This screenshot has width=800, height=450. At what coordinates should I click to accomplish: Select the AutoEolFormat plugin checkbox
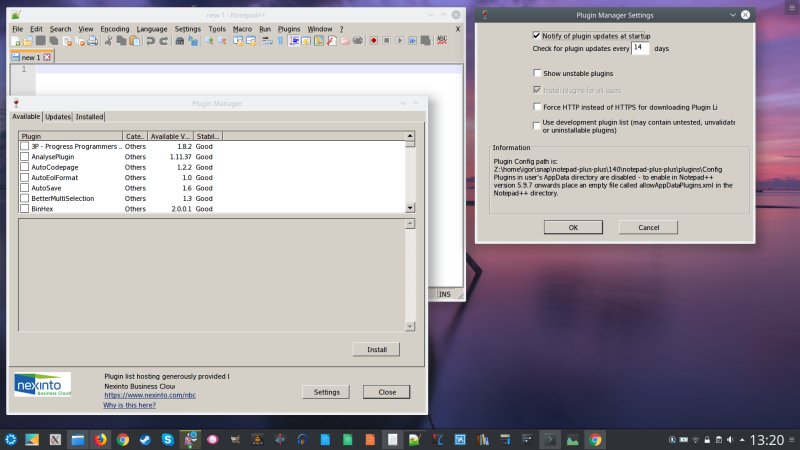point(24,178)
